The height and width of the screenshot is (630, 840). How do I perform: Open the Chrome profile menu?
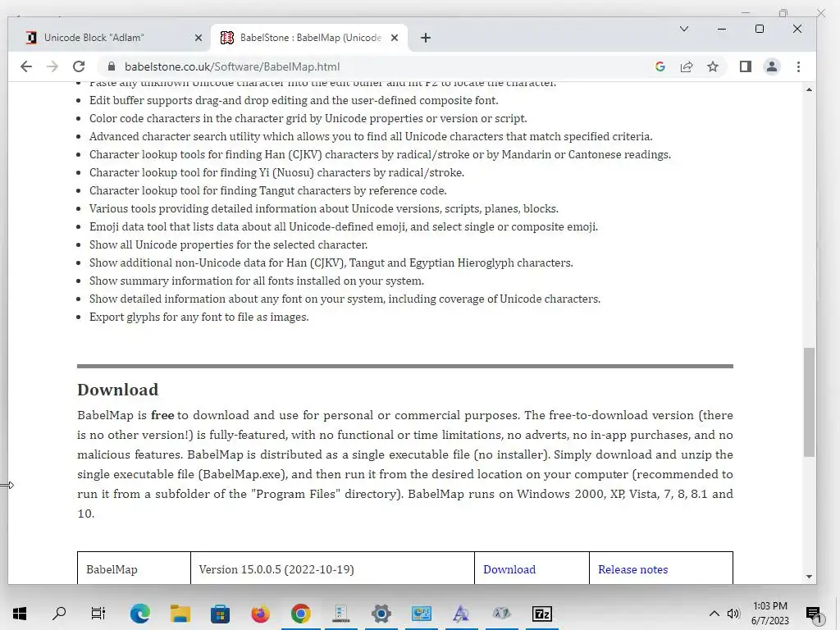point(771,66)
